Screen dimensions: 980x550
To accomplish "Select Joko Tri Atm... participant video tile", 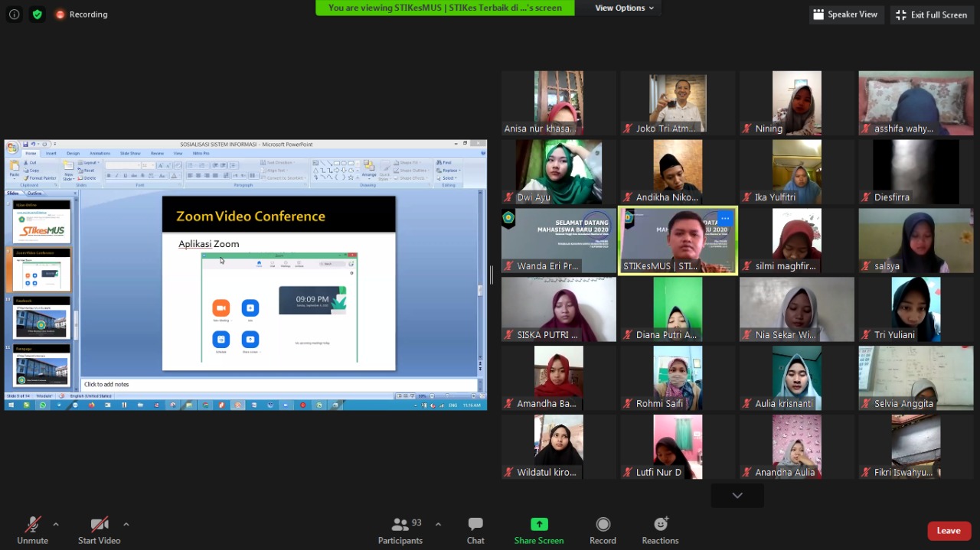I will (678, 103).
